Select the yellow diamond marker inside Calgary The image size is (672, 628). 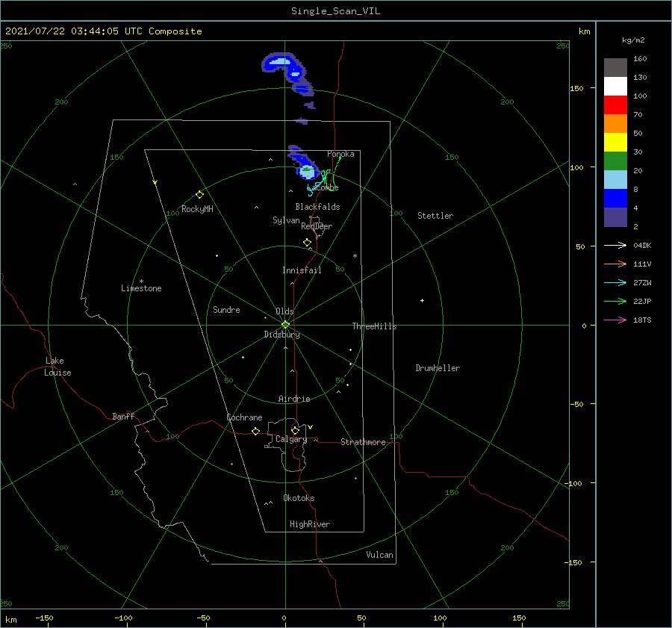click(x=295, y=430)
